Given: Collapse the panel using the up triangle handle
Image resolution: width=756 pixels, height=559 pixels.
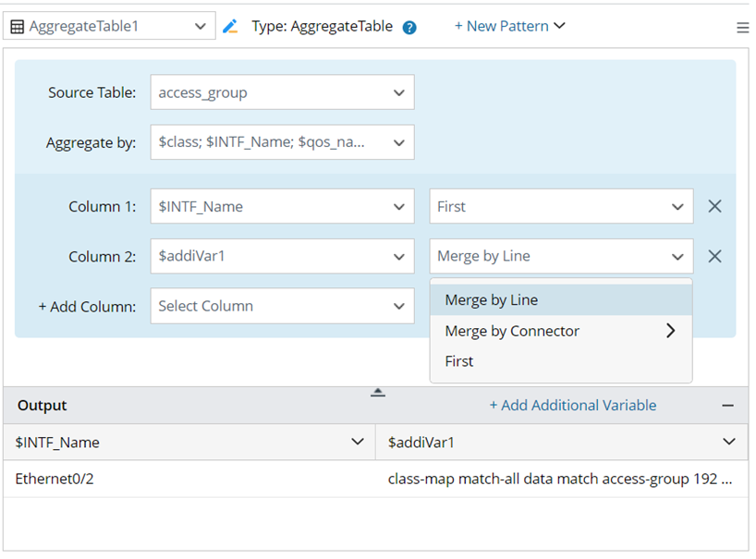Looking at the screenshot, I should click(378, 392).
